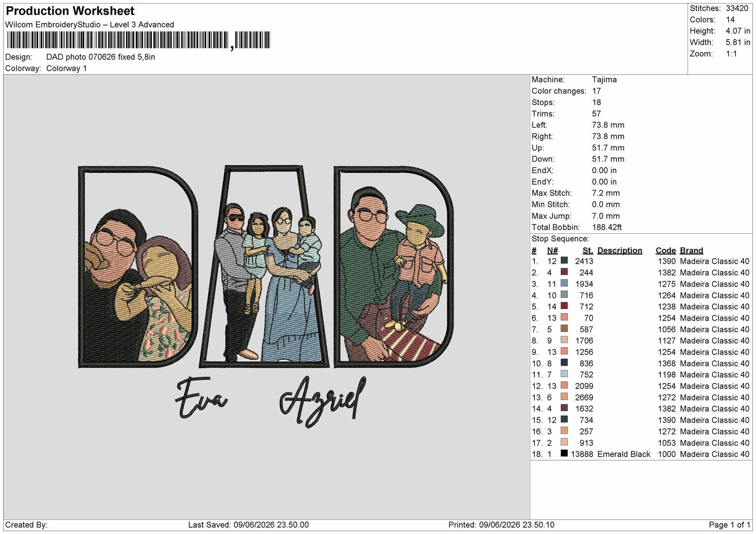This screenshot has width=756, height=534.
Task: Select the Printed timestamp 09/06/2026 23.50.10
Action: [x=516, y=525]
